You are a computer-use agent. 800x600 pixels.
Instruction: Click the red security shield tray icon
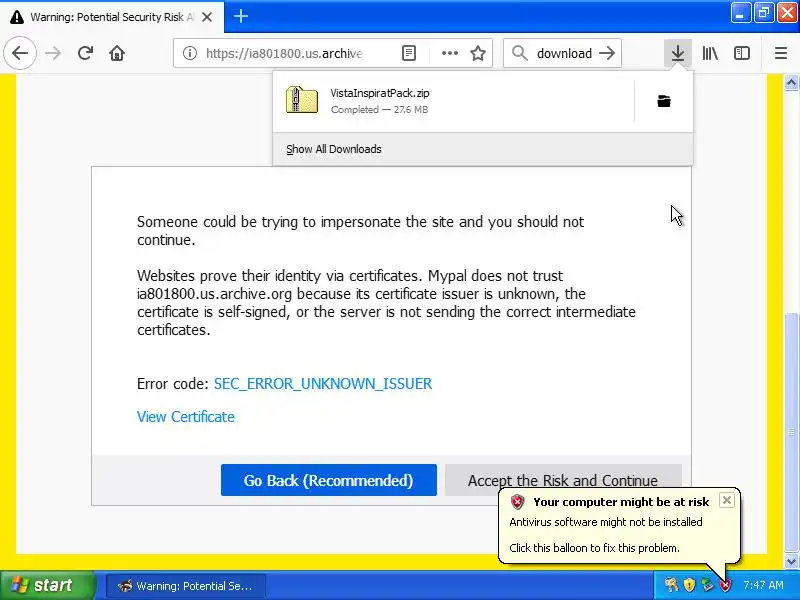click(725, 585)
